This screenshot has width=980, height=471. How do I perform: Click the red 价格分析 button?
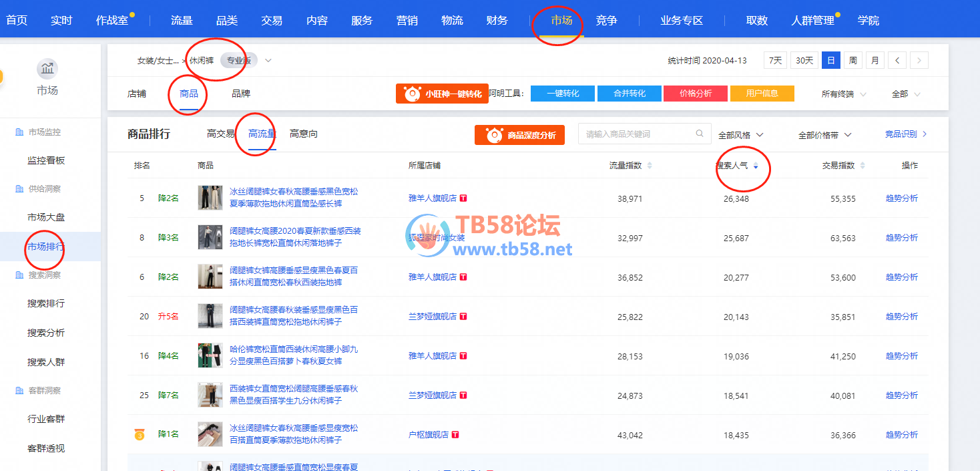[696, 94]
